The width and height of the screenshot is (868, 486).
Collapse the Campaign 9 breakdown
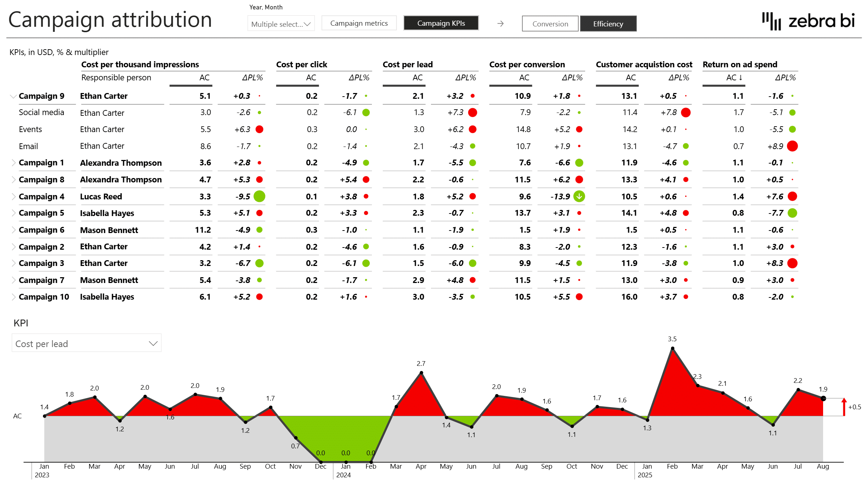(13, 96)
